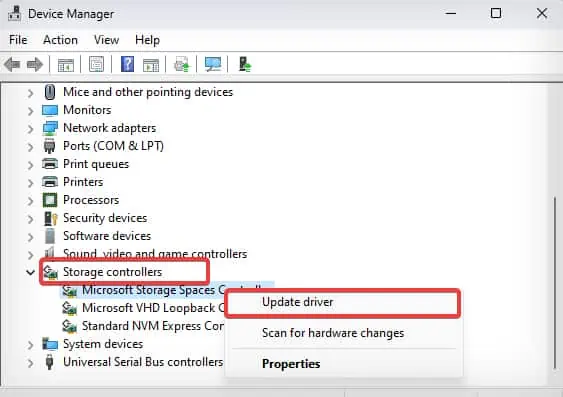Click Show/Hide Console Tree toolbar icon
Viewport: 563px width, 397px height.
tap(66, 65)
